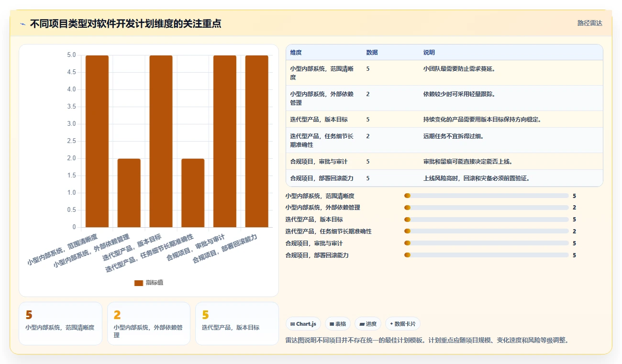This screenshot has width=622, height=364.
Task: Click the note 远期任务不宜拆得过细。
Action: 454,136
